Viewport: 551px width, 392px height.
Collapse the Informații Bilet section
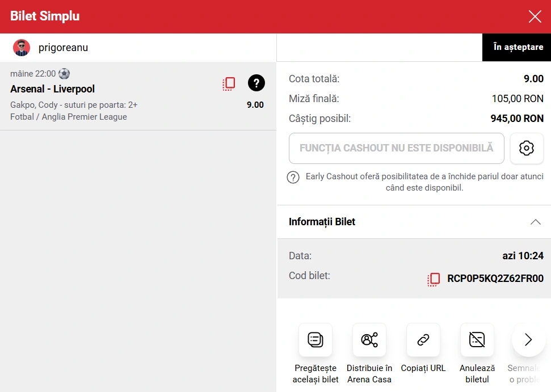(535, 222)
